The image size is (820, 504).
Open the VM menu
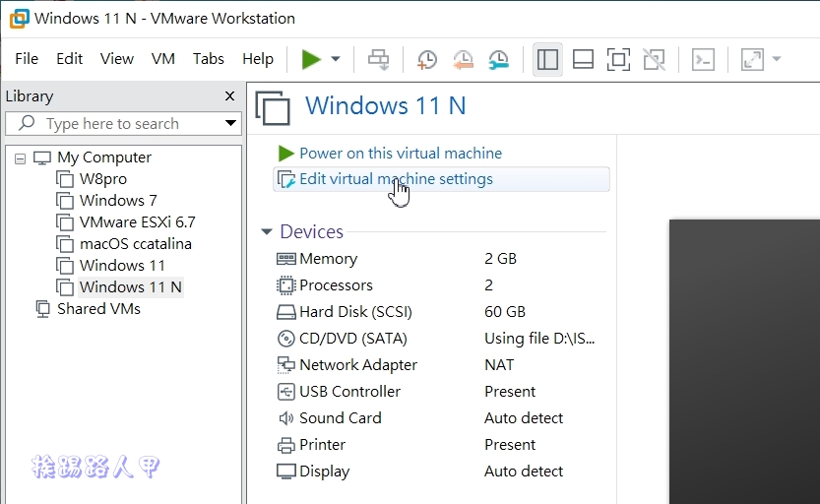(x=163, y=58)
